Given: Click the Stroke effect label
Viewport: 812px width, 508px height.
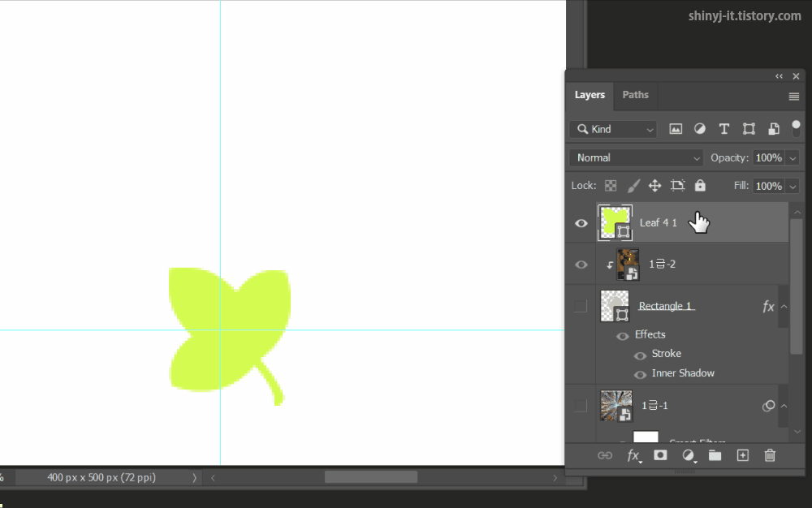Looking at the screenshot, I should click(667, 354).
